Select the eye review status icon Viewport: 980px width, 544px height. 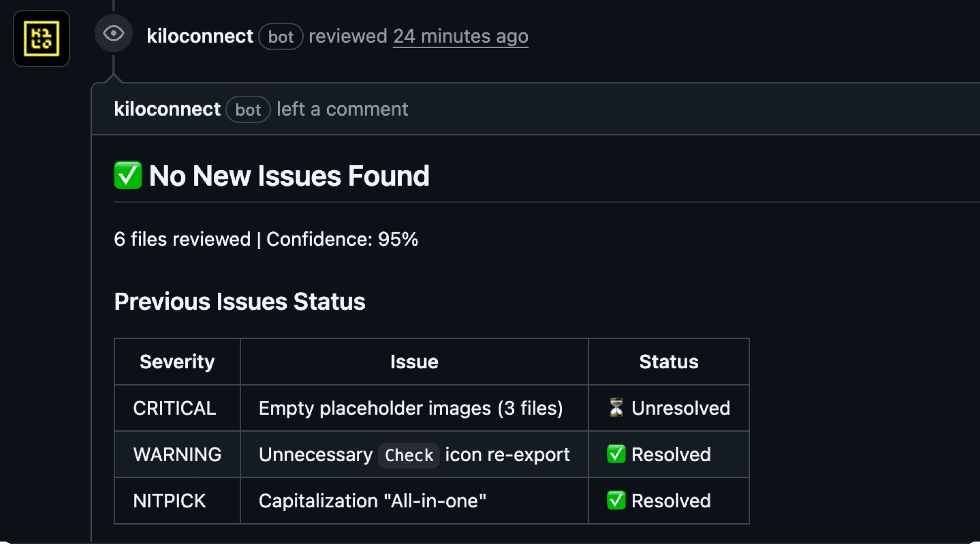coord(113,33)
